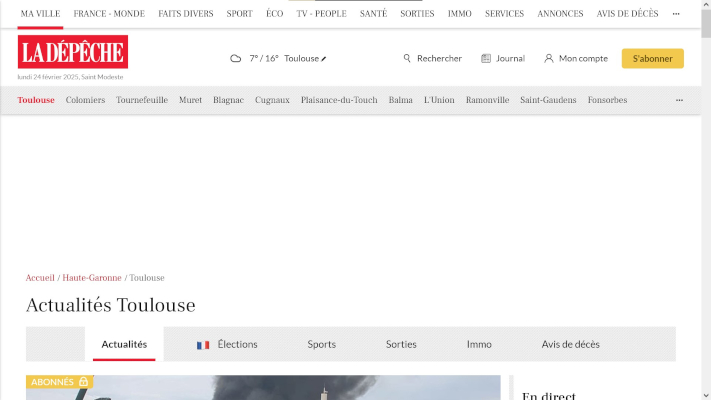The height and width of the screenshot is (400, 711).
Task: Expand more cities with the ellipsis
Action: click(679, 100)
